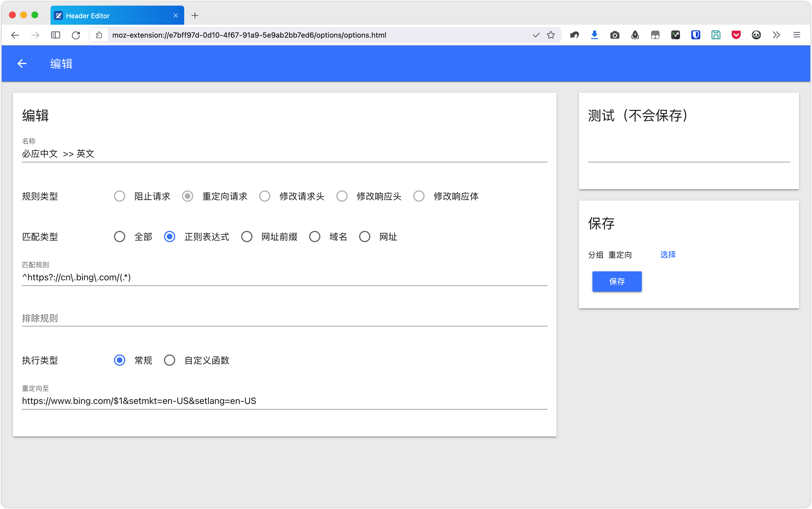
Task: Click the back arrow in blue header
Action: pyautogui.click(x=22, y=63)
